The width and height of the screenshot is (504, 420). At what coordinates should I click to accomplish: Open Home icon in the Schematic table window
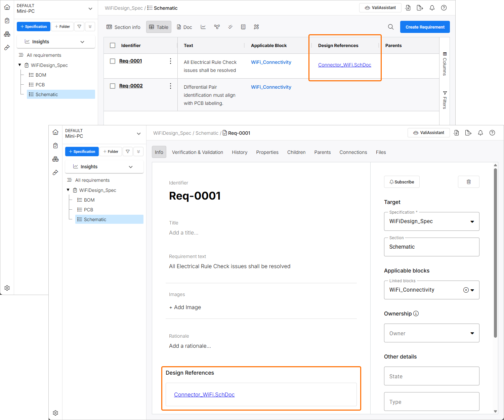point(7,7)
